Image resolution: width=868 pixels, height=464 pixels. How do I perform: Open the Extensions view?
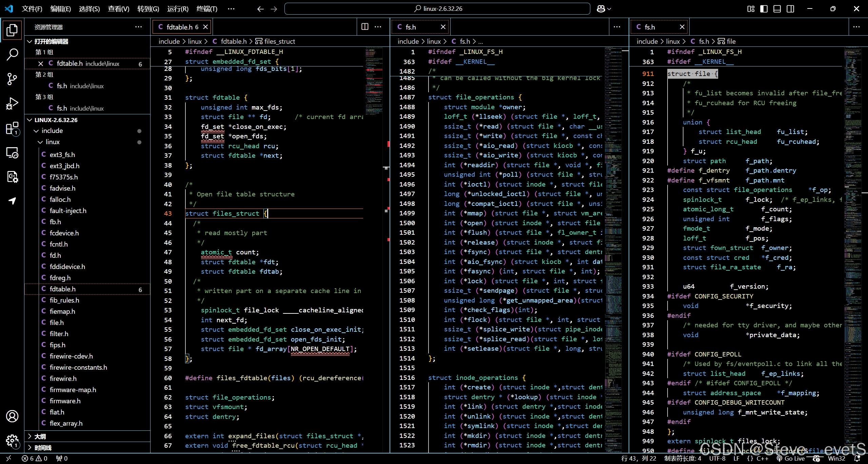coord(12,129)
